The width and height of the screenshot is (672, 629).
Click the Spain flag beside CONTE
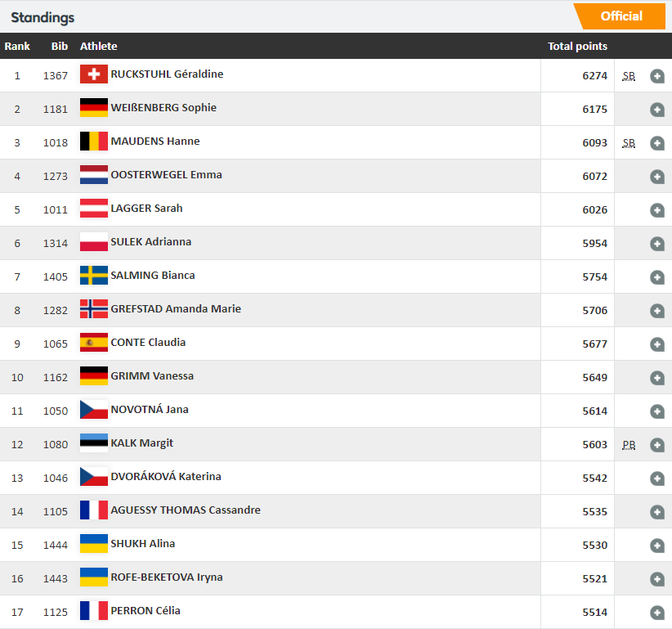tap(94, 342)
